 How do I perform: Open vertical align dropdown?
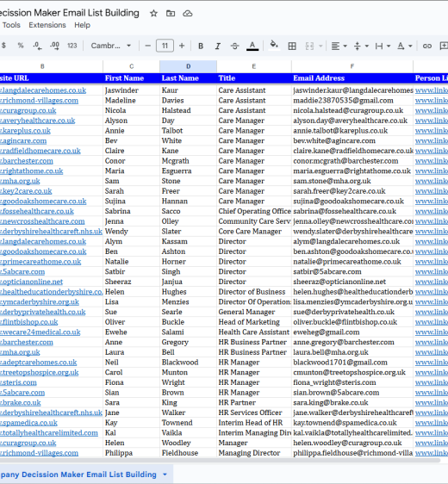coord(361,46)
